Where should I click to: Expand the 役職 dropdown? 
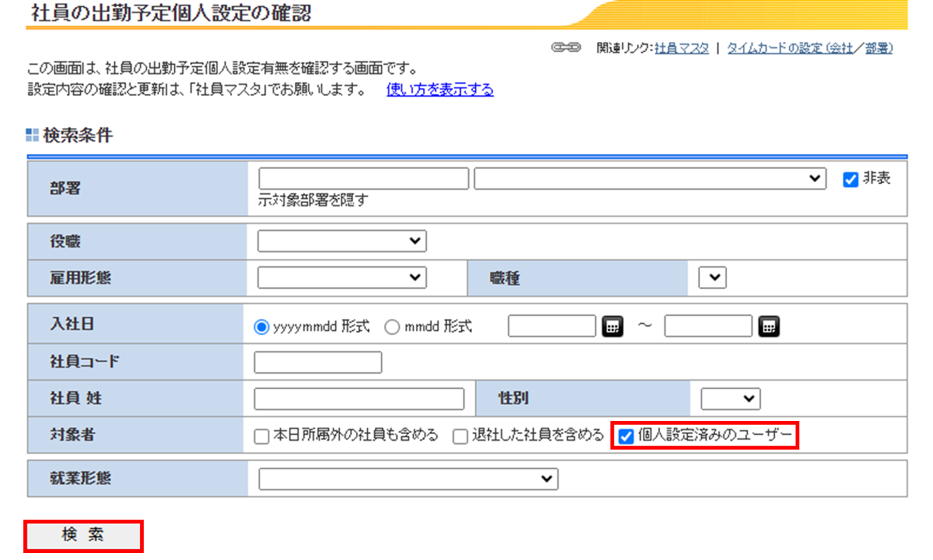[342, 241]
